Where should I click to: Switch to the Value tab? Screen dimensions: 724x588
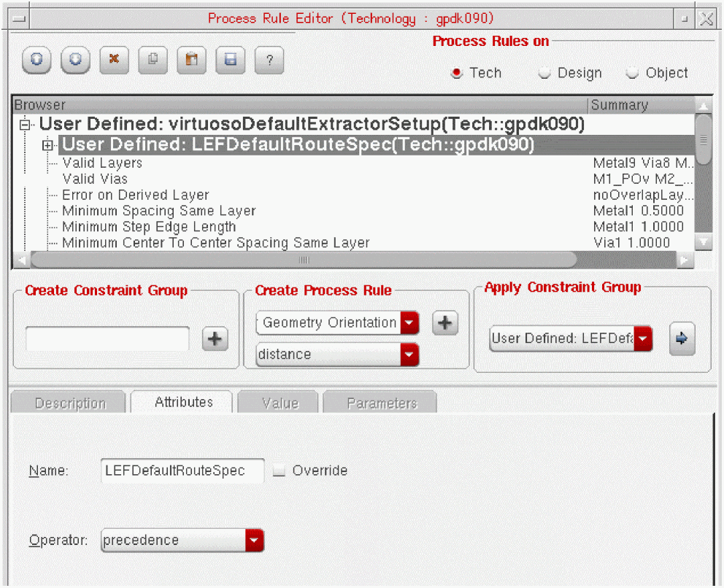point(278,403)
